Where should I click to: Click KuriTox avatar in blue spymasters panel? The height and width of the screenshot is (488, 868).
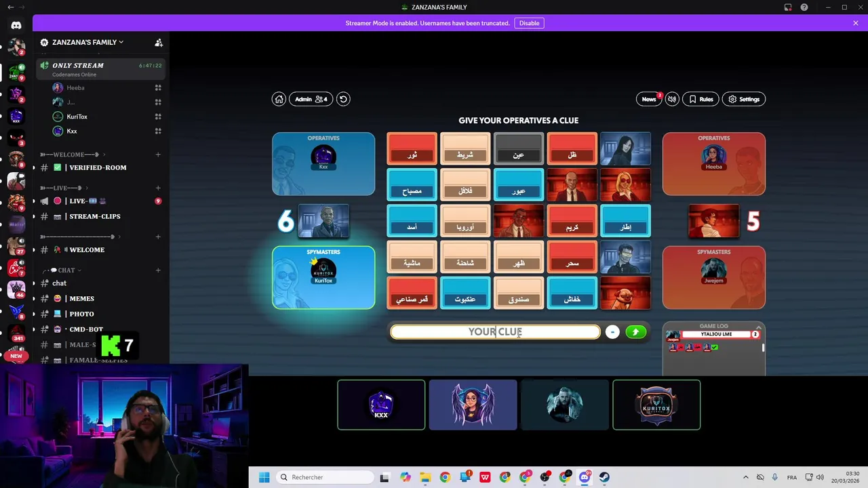coord(323,269)
